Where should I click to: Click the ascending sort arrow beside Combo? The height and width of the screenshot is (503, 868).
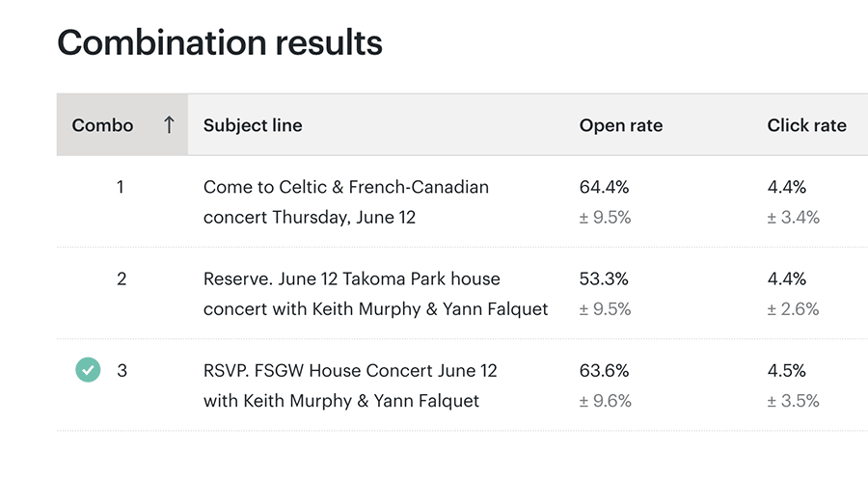[x=169, y=125]
